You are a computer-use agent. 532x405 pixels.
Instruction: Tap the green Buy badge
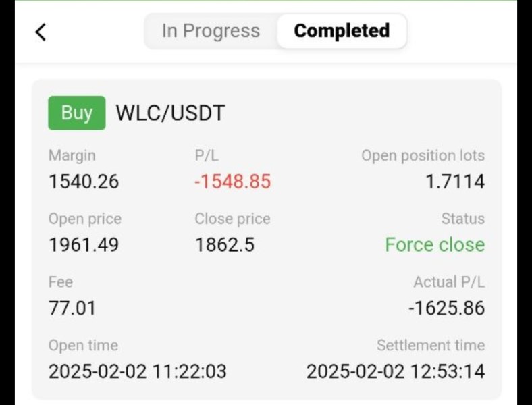(77, 113)
